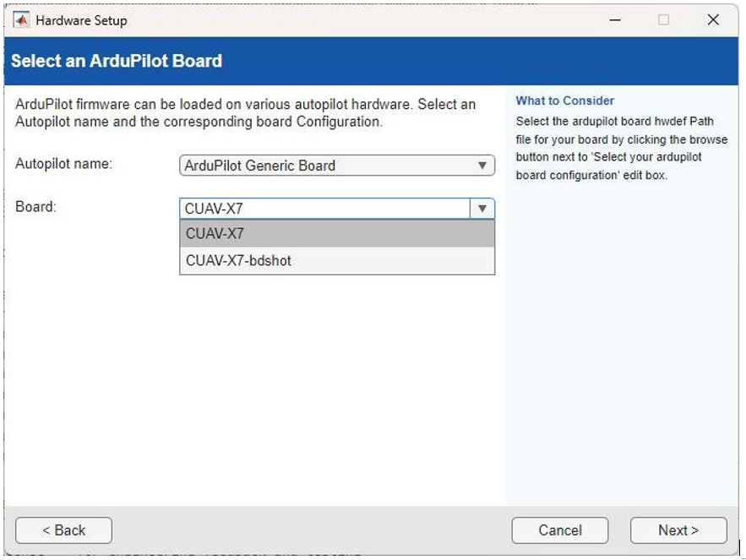
Task: Minimize the Hardware Setup window
Action: (615, 19)
